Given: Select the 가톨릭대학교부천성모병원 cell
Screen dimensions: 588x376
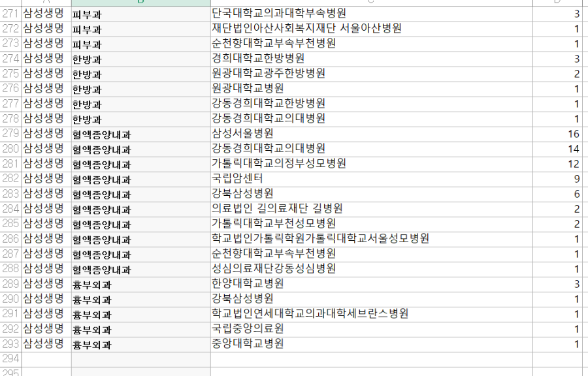Looking at the screenshot, I should pos(371,224).
